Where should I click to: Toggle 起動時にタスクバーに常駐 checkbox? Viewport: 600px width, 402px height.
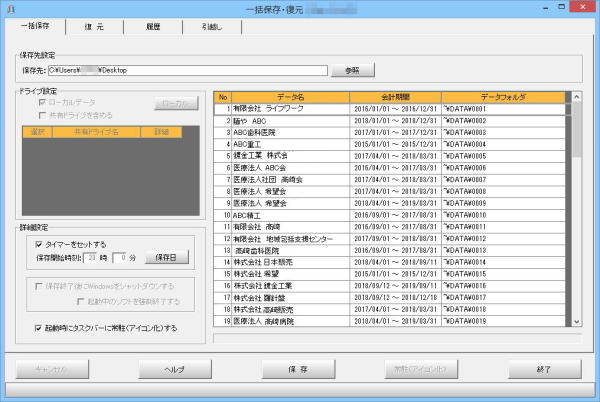click(x=38, y=328)
